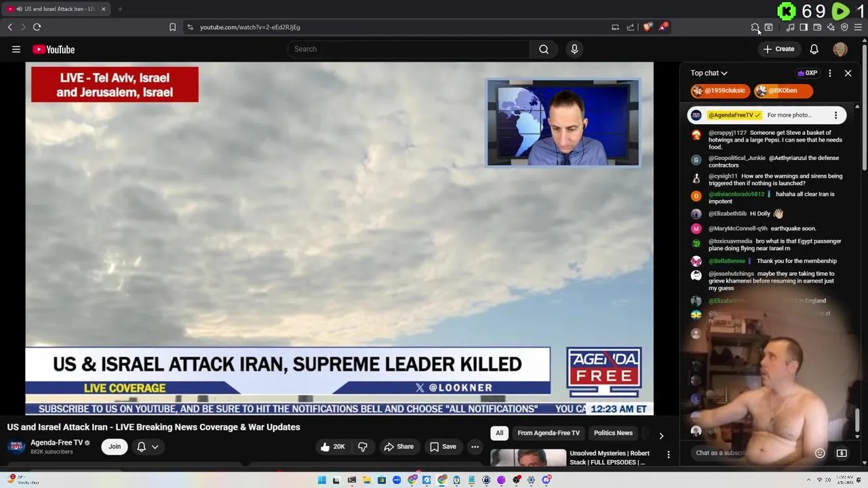
Task: Search with your voice microphone
Action: 574,49
